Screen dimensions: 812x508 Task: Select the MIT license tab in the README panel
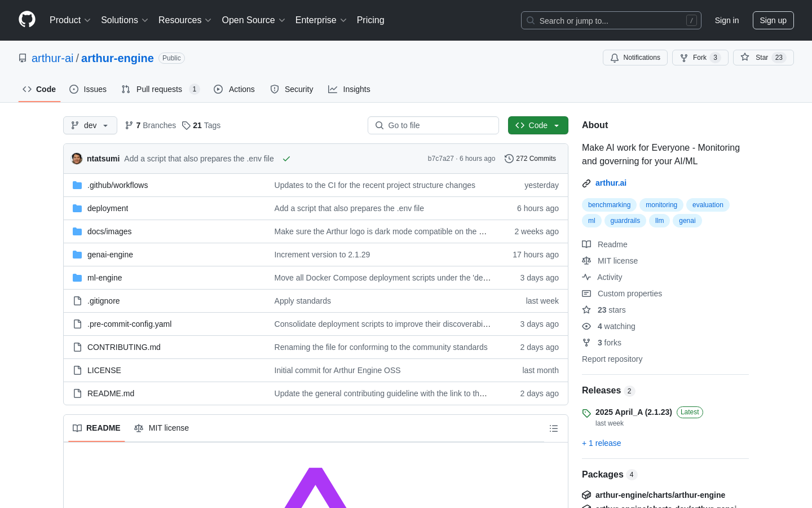161,428
